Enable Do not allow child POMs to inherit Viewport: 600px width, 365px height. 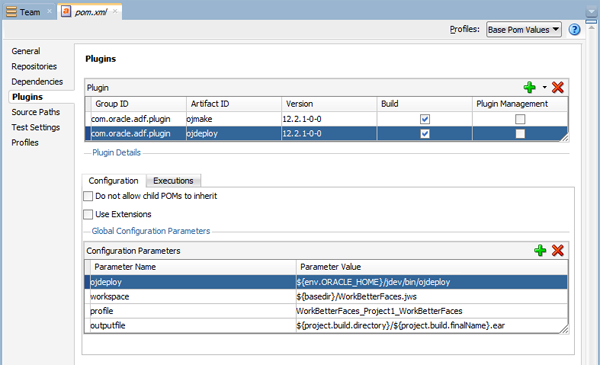[x=88, y=196]
